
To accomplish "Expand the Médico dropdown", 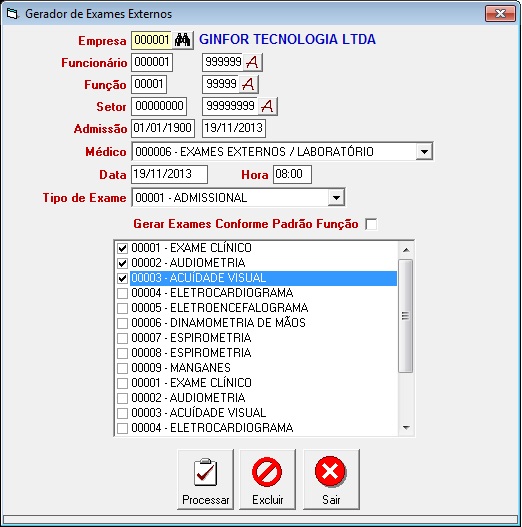I will tap(424, 152).
